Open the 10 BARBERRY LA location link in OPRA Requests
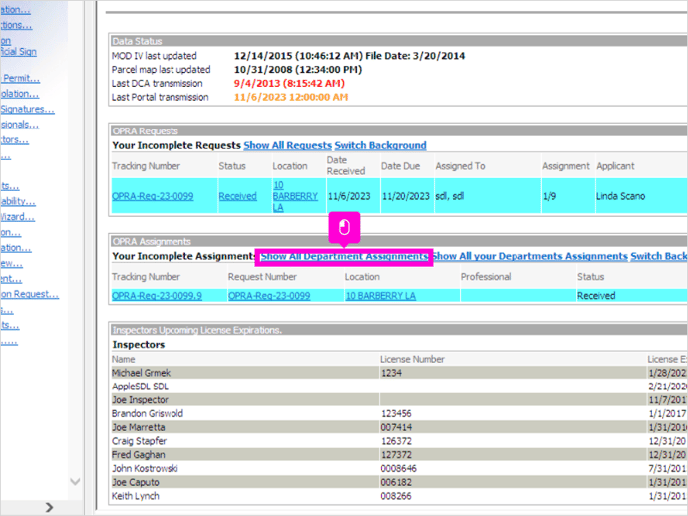Screen dimensions: 688x516 pos(295,196)
